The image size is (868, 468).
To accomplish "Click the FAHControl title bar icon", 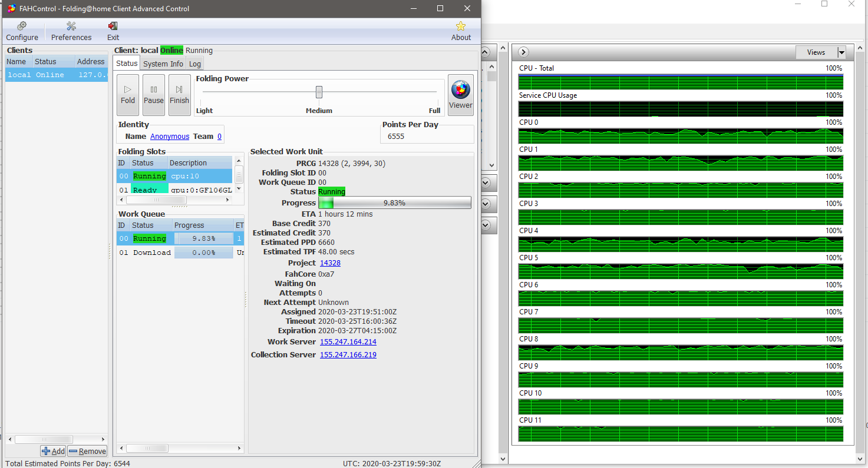I will [11, 9].
